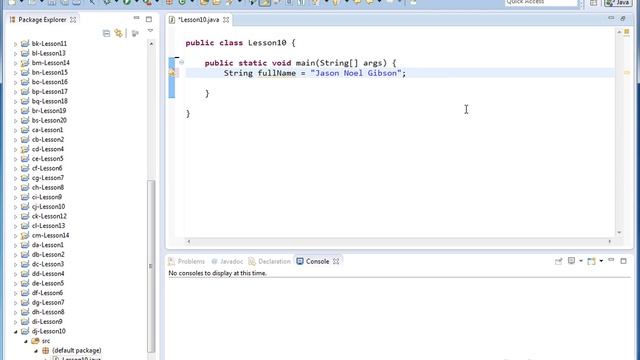Select df-Lesson6 project
Viewport: 640px width, 360px height.
[47, 293]
